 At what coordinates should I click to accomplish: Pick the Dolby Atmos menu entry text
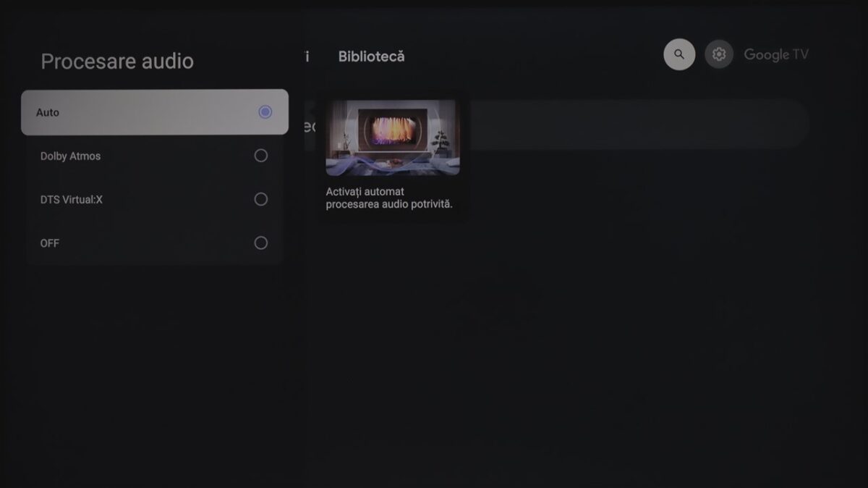pos(70,156)
